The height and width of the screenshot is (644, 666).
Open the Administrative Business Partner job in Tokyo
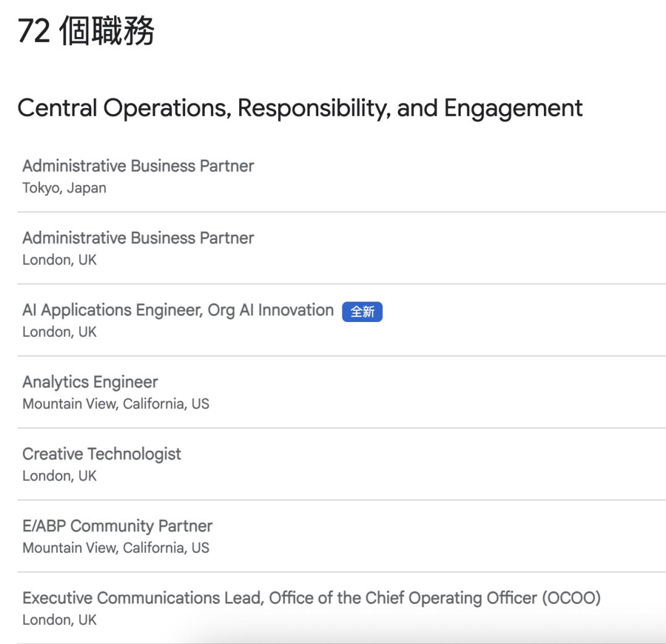pyautogui.click(x=138, y=166)
